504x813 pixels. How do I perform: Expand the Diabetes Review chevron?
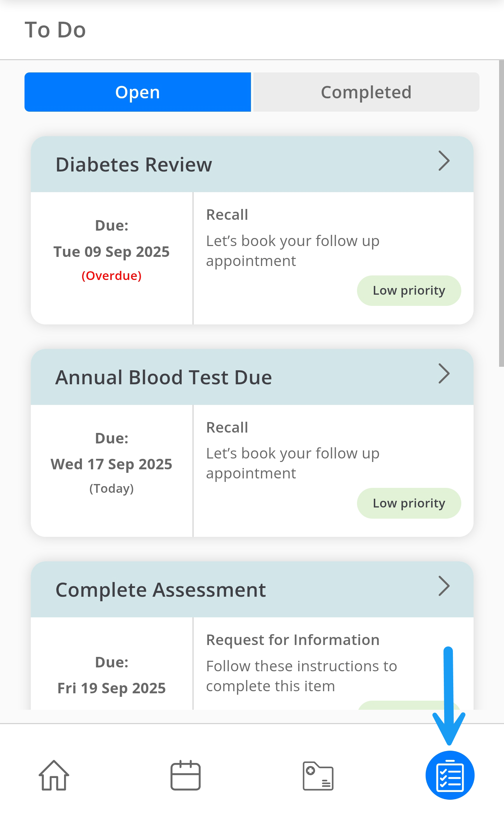444,161
